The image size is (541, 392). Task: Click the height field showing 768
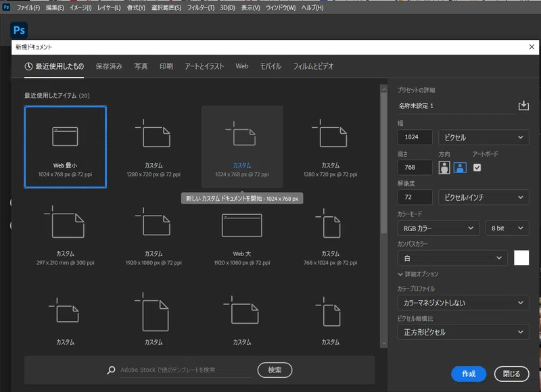[x=415, y=167]
